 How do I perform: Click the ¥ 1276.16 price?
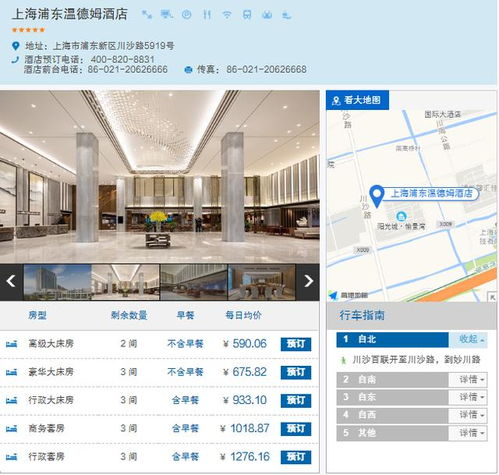245,457
